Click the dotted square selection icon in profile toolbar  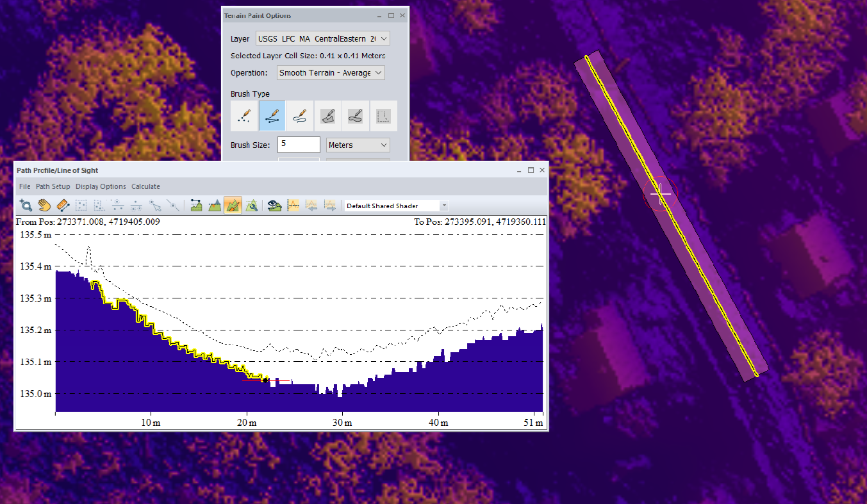pyautogui.click(x=81, y=206)
